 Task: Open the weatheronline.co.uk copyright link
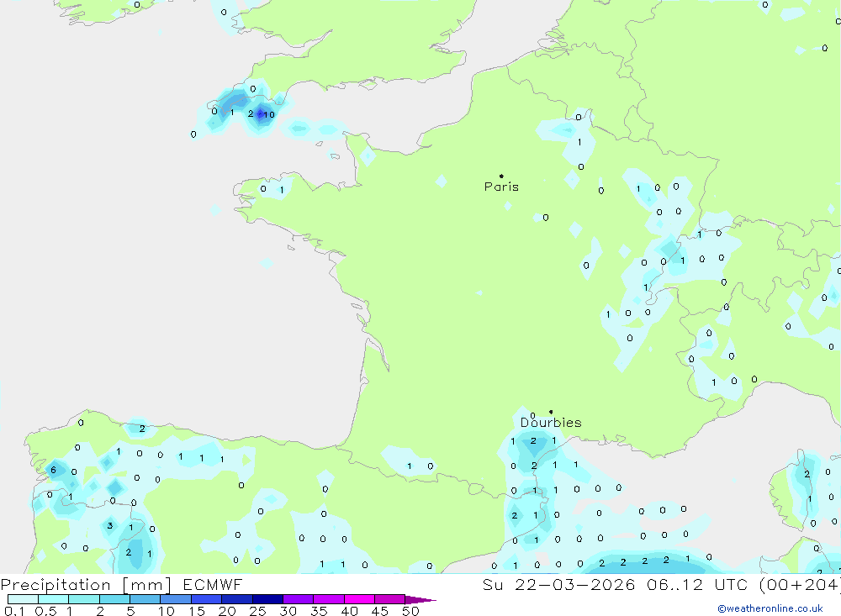point(770,608)
